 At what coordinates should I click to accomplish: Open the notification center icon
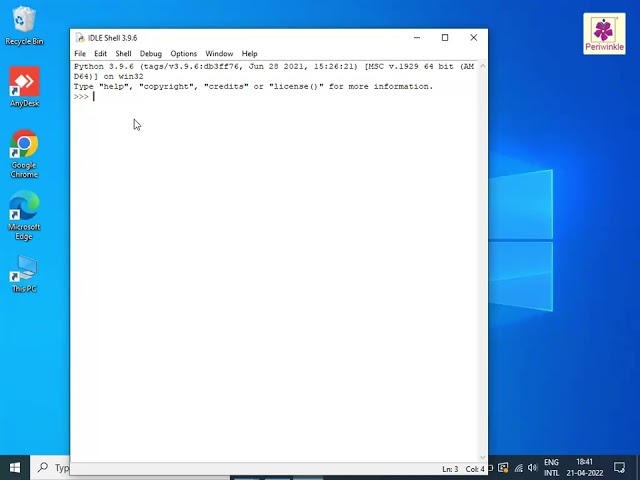pyautogui.click(x=619, y=468)
